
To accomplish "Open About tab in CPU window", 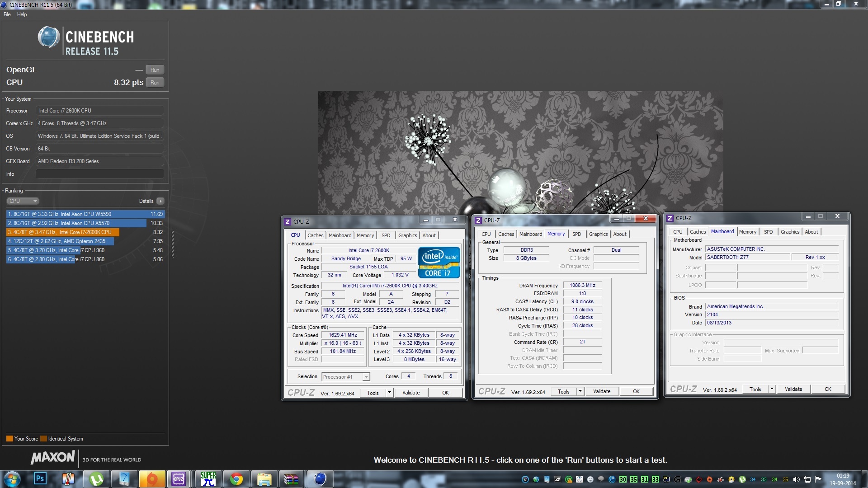I will (429, 235).
